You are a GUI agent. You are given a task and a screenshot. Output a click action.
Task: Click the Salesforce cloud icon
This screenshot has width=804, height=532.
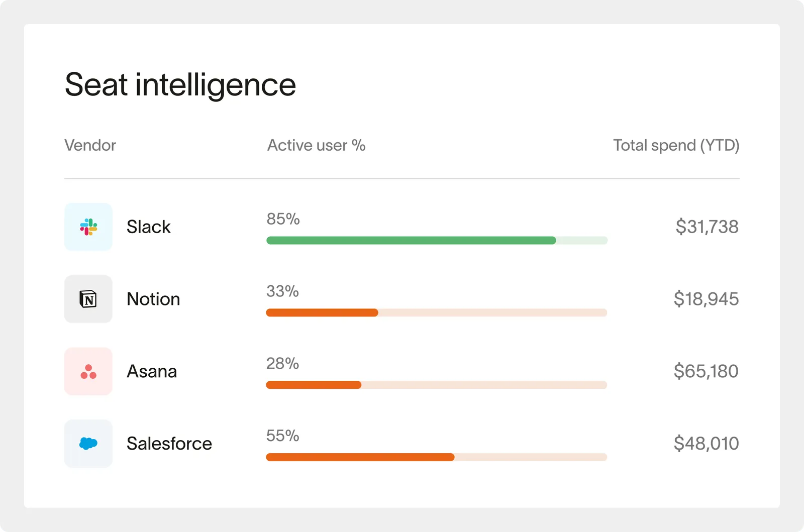pyautogui.click(x=88, y=444)
